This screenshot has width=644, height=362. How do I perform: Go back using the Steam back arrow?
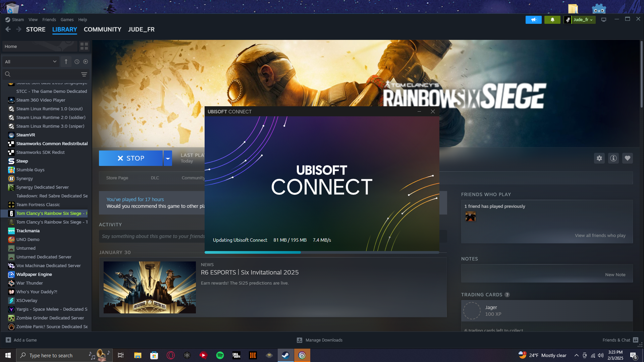pyautogui.click(x=8, y=29)
